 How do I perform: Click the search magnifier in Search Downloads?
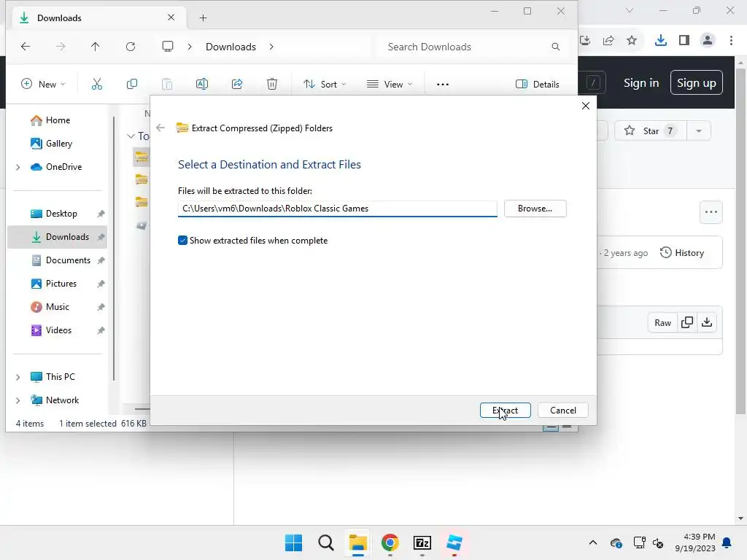(555, 47)
